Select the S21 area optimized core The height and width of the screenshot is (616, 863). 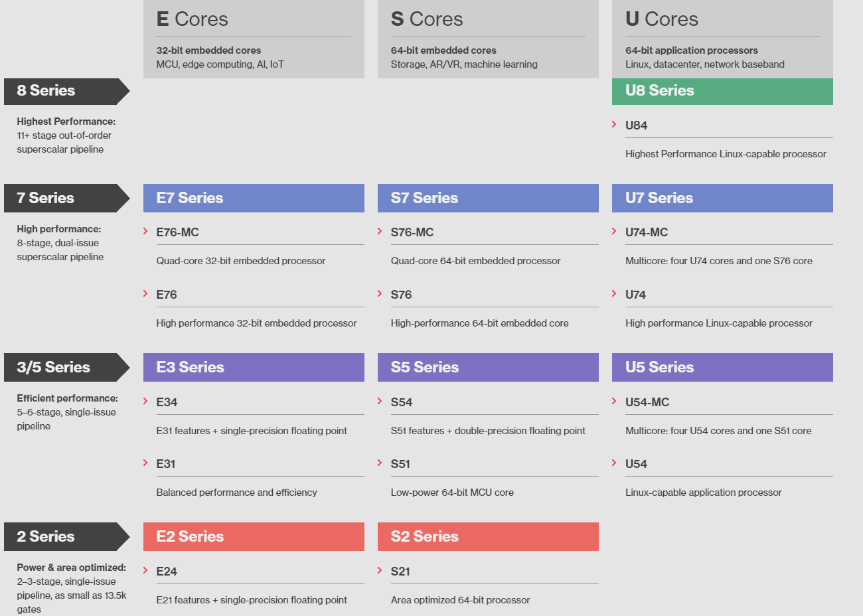(400, 572)
